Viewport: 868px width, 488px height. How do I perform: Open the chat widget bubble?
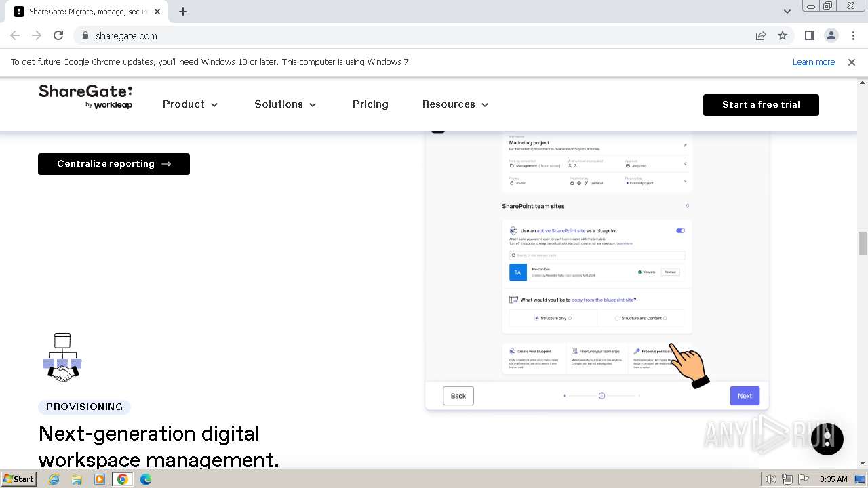(x=827, y=439)
